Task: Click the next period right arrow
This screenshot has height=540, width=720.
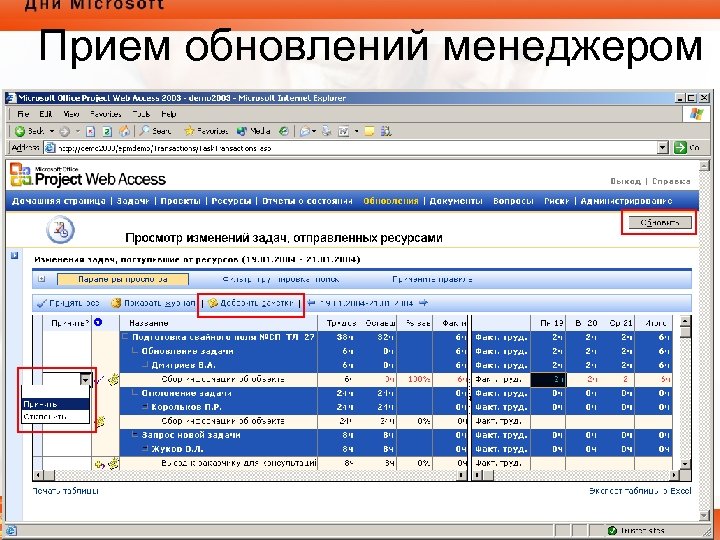Action: 423,303
